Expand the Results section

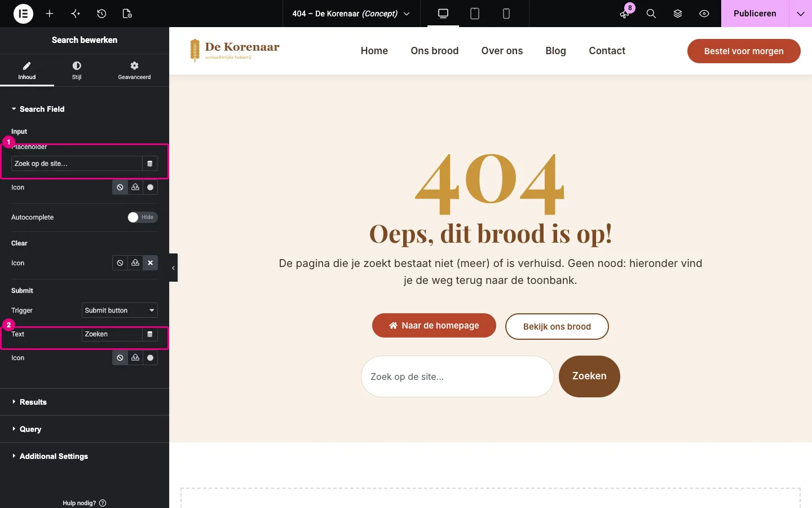click(x=85, y=402)
